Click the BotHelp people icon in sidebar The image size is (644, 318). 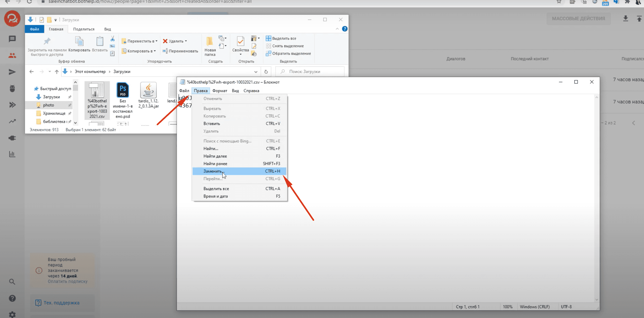pos(12,55)
